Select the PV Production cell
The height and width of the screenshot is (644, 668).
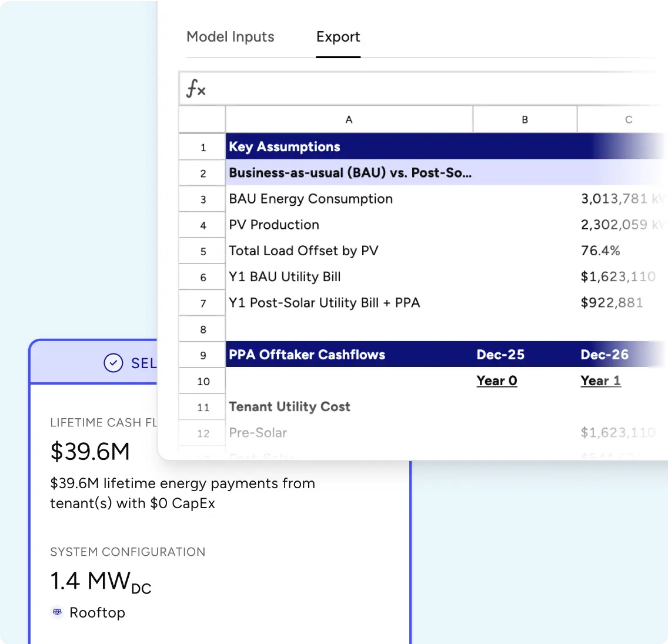coord(274,225)
